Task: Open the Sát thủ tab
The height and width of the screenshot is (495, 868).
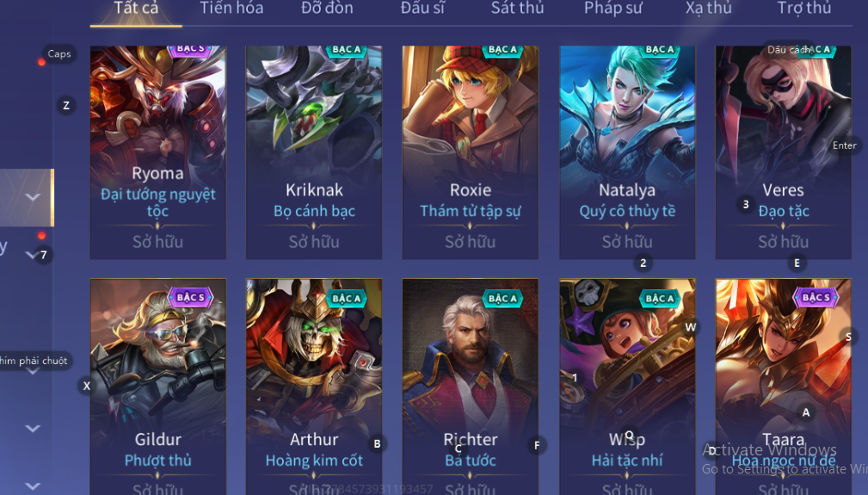Action: (518, 9)
